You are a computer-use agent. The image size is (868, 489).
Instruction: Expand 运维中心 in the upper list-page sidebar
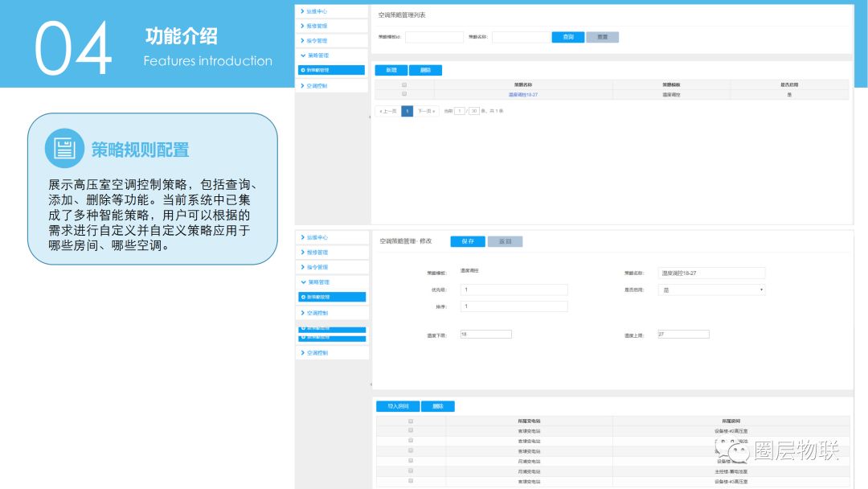point(332,11)
